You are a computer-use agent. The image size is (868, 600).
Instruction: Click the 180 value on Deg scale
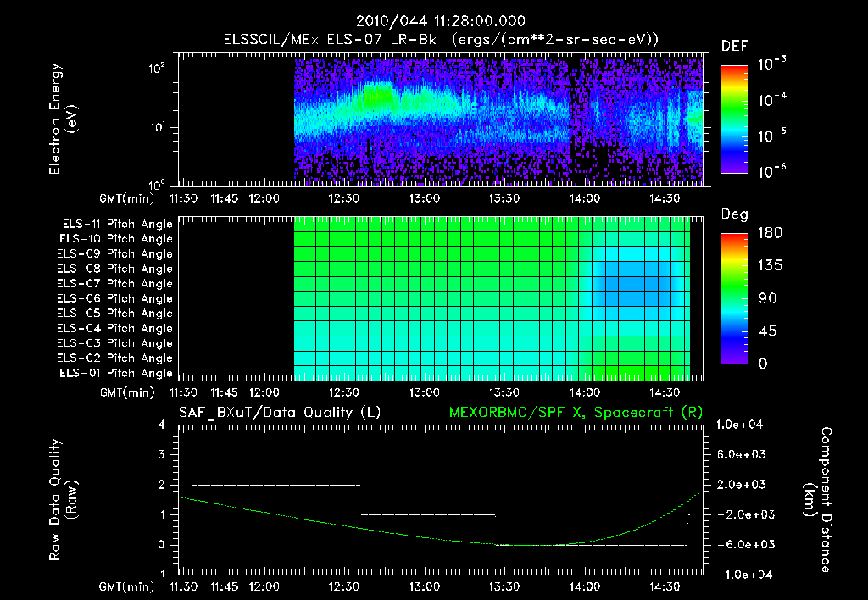tap(770, 233)
